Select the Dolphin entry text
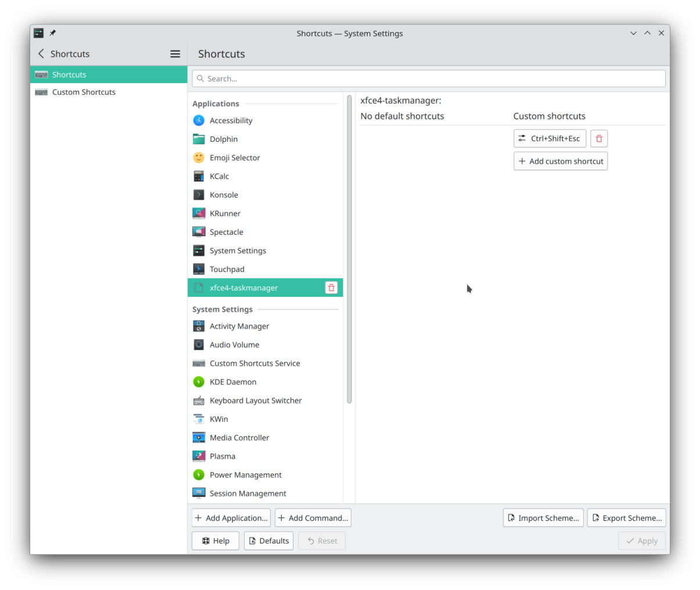Image resolution: width=700 pixels, height=590 pixels. tap(224, 139)
